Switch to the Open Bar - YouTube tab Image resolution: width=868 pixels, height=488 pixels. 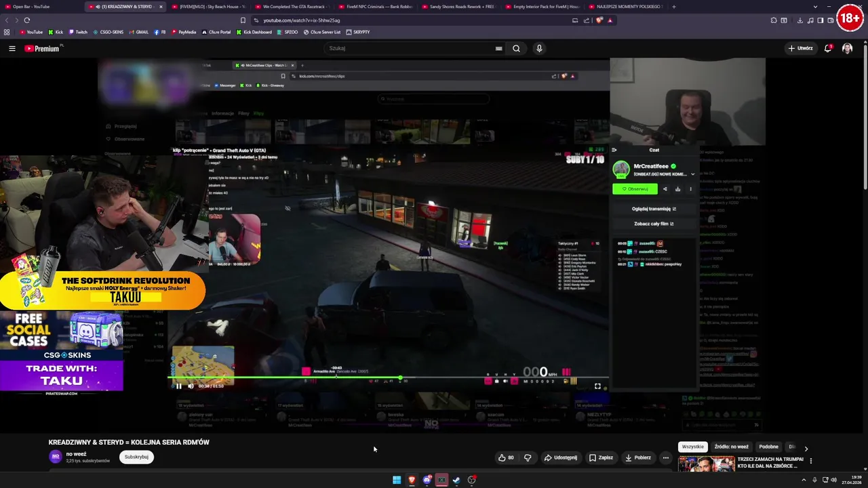[39, 7]
